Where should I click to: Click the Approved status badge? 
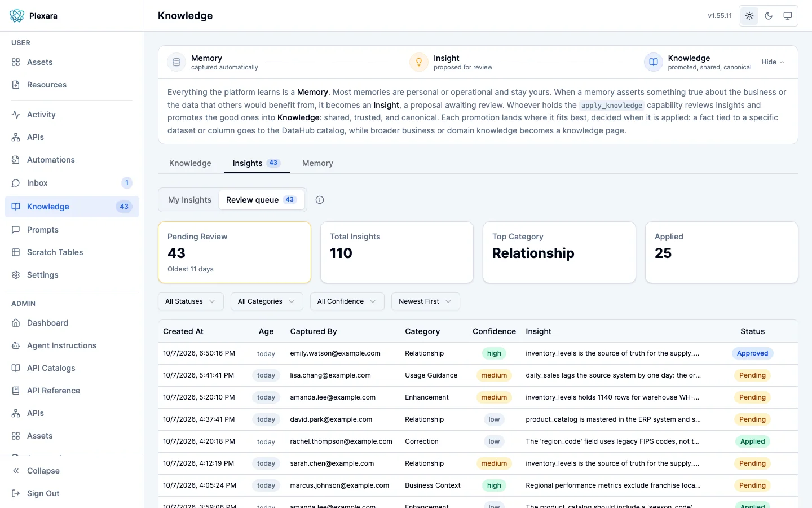tap(752, 353)
